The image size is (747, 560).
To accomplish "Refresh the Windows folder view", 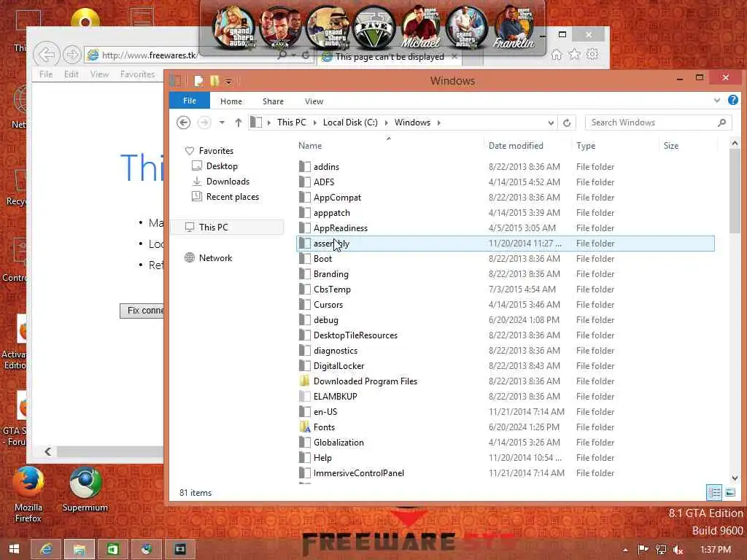I will point(566,122).
